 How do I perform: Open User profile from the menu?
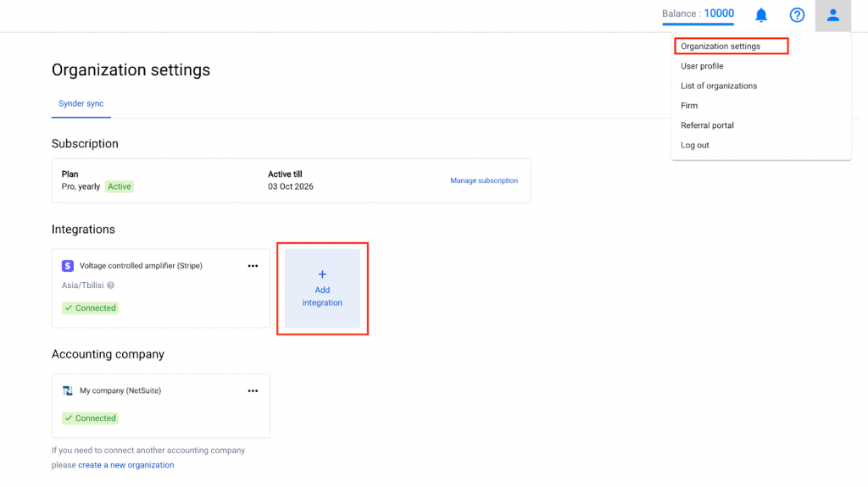pos(702,66)
